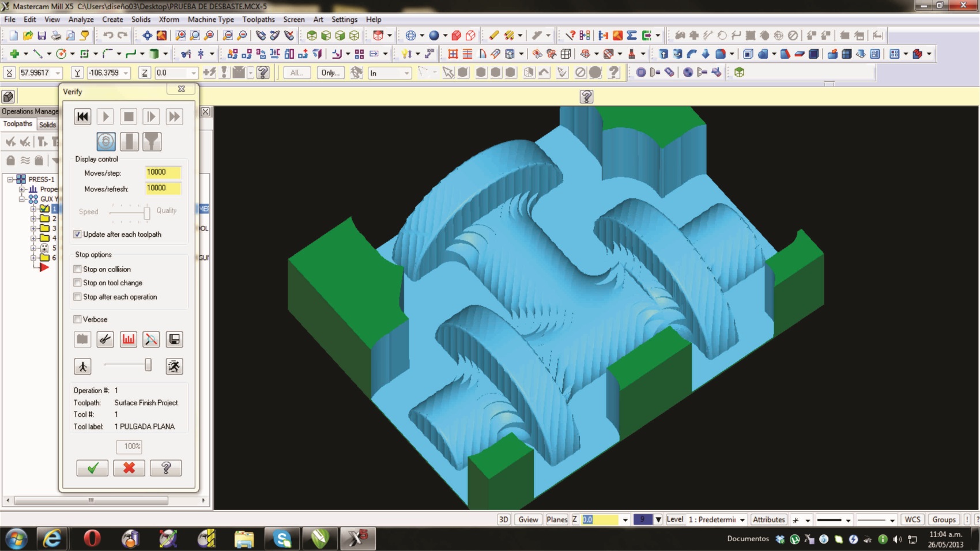
Task: Click the walking figure slow speed icon
Action: [82, 366]
